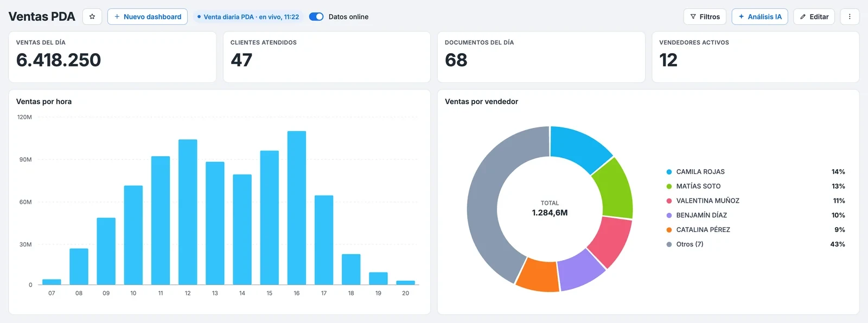Click the green Matías Soto donut segment

click(x=616, y=188)
